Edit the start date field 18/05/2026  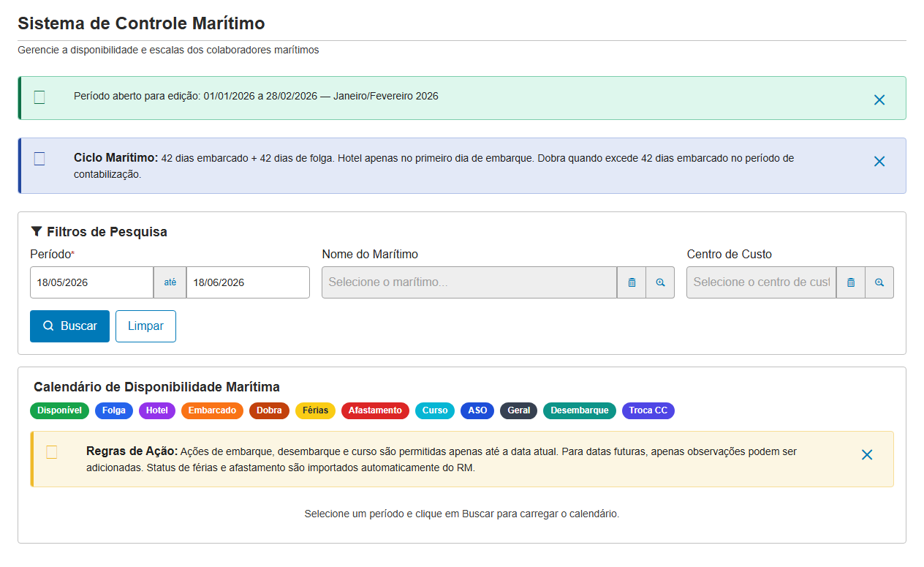(91, 282)
